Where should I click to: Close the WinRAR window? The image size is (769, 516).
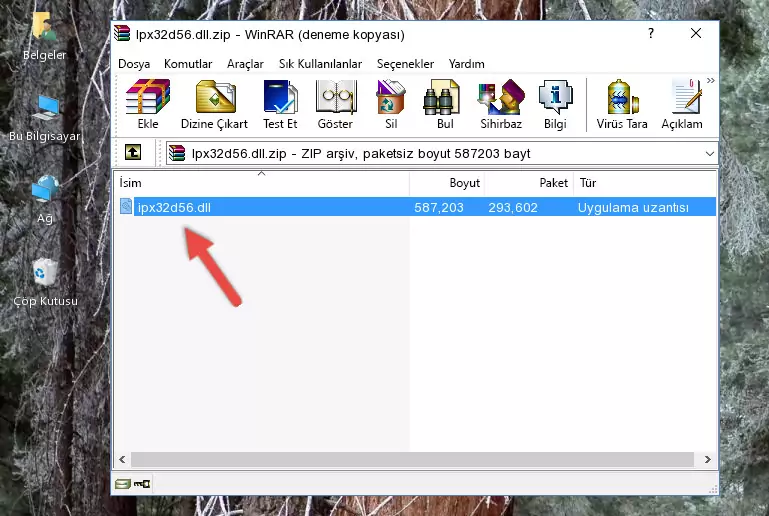pos(695,33)
